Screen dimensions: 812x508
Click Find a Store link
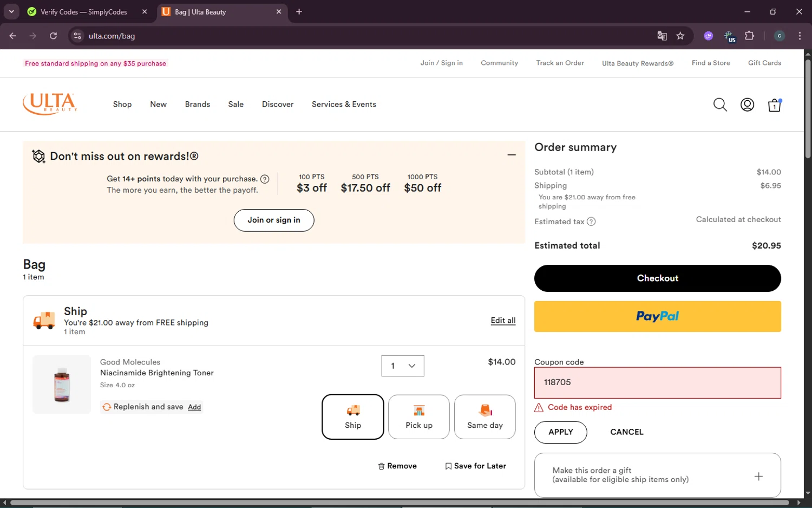(x=711, y=63)
